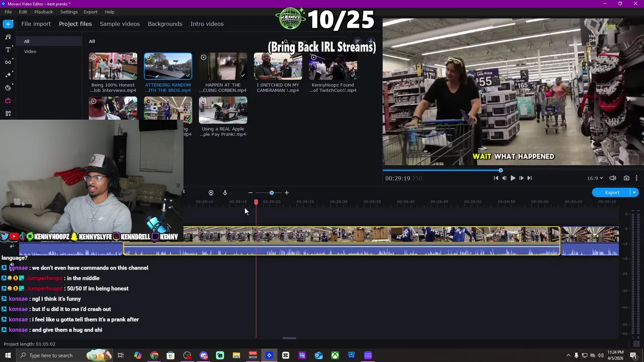Select KennyHoopz Found TwitchCon thumbnail
Viewport: 644px width, 362px height.
(x=333, y=66)
